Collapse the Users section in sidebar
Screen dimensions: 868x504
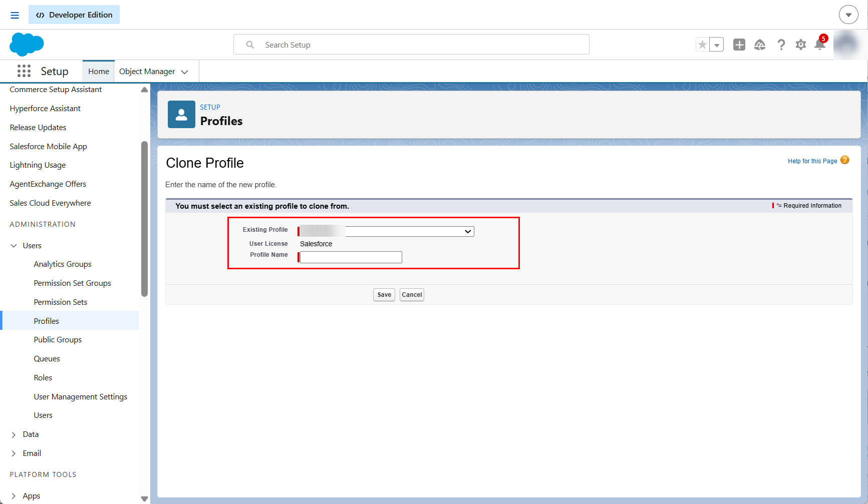(x=14, y=246)
